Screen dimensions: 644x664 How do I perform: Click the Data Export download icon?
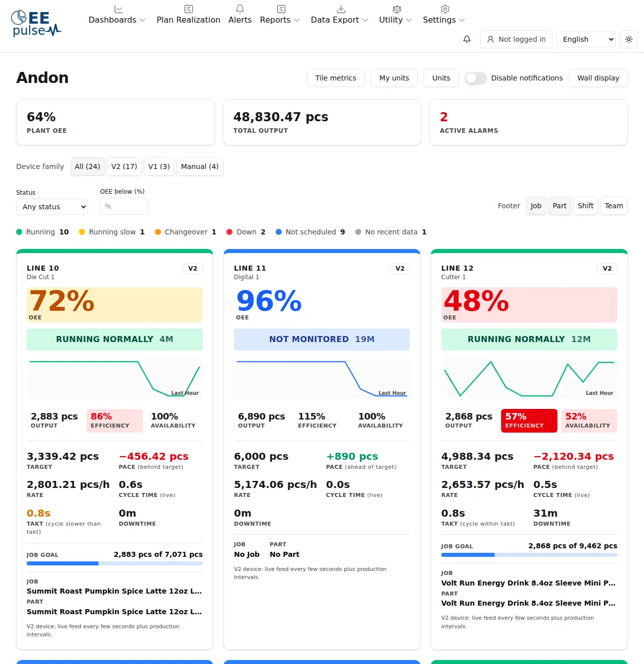click(341, 9)
